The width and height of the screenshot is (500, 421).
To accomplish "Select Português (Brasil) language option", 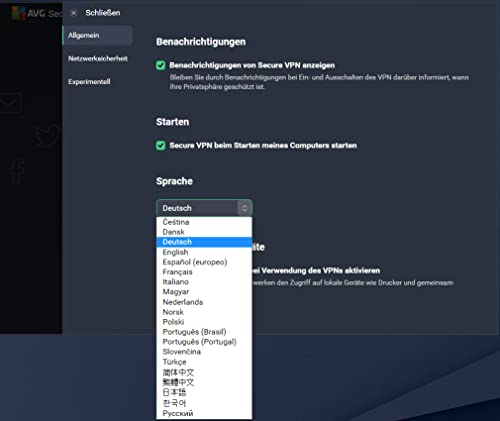I will pos(204,332).
